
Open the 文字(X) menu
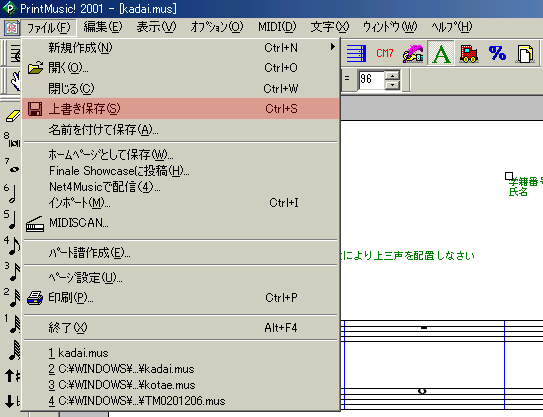click(330, 27)
